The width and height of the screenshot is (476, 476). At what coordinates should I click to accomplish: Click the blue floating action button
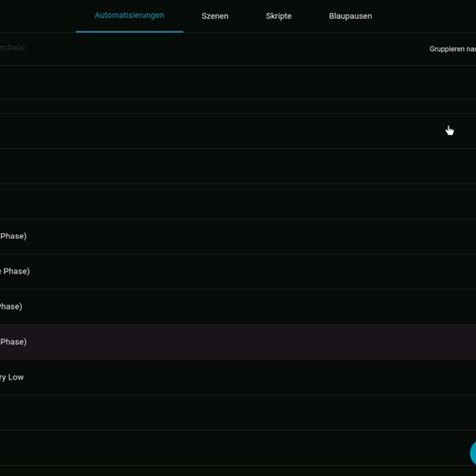[473, 454]
